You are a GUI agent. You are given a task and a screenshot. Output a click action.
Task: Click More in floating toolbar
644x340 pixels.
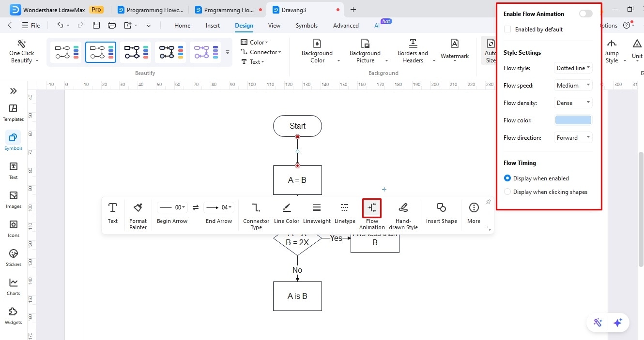tap(474, 213)
